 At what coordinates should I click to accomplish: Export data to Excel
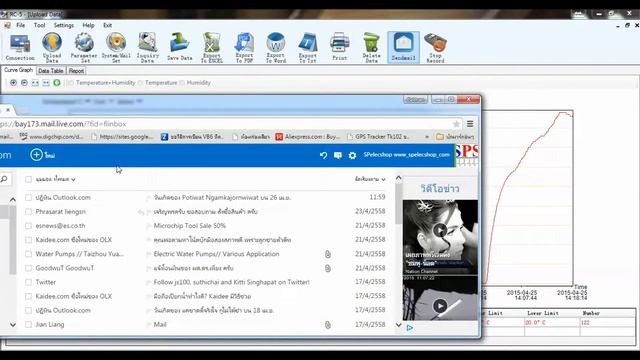tap(211, 47)
